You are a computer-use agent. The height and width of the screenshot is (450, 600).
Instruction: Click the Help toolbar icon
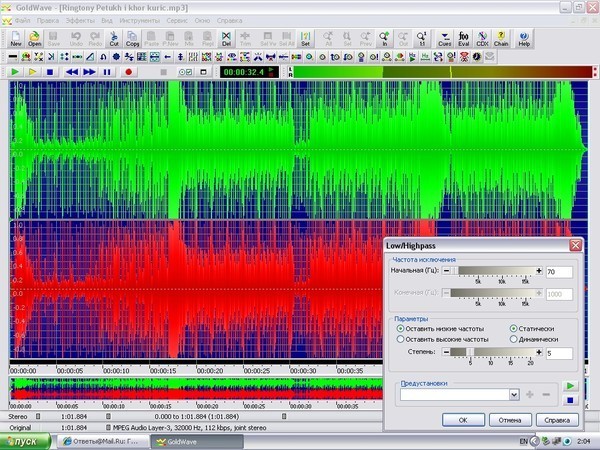click(524, 39)
